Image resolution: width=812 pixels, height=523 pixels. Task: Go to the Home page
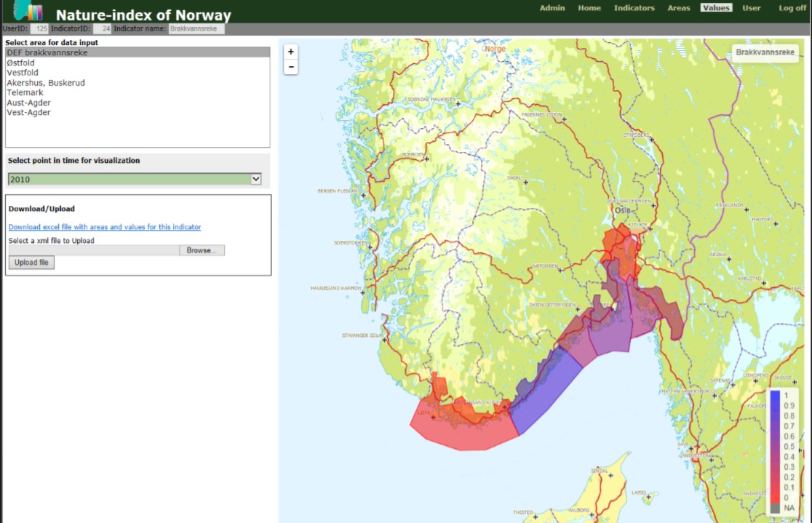589,8
